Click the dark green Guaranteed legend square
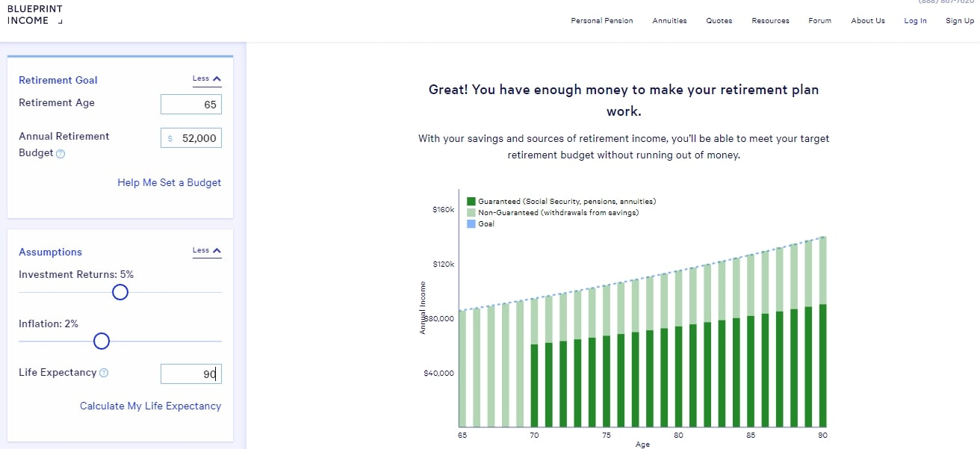Image resolution: width=980 pixels, height=449 pixels. [x=471, y=202]
